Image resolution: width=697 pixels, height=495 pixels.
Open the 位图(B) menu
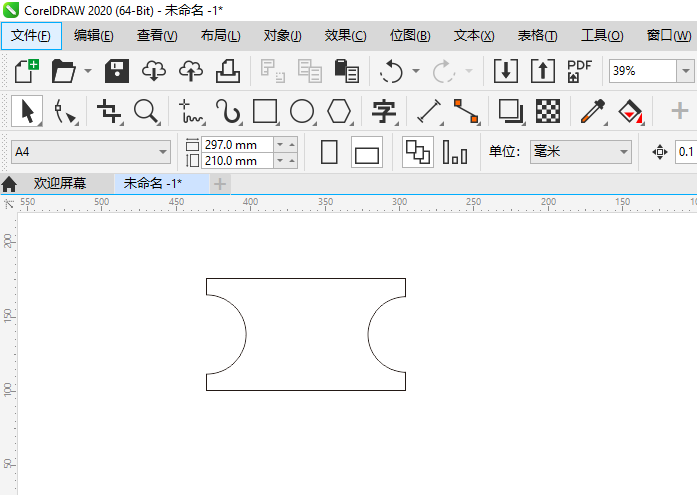pyautogui.click(x=410, y=35)
